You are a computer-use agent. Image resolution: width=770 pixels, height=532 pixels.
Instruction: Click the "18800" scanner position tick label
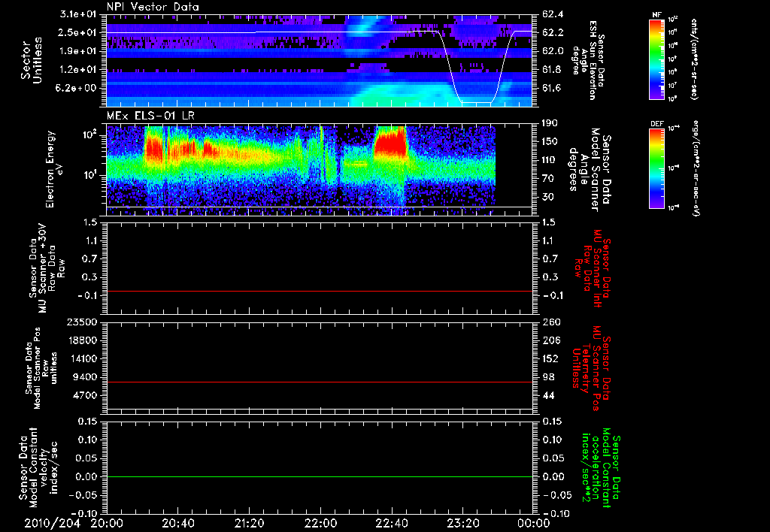click(82, 340)
